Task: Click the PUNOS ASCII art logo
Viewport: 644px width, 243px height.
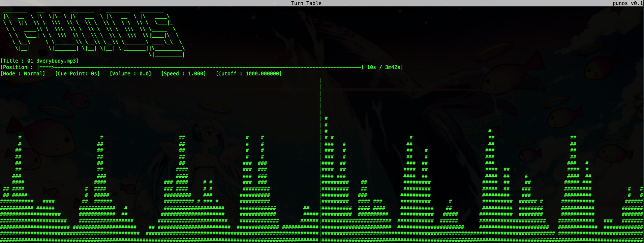Action: click(x=94, y=34)
